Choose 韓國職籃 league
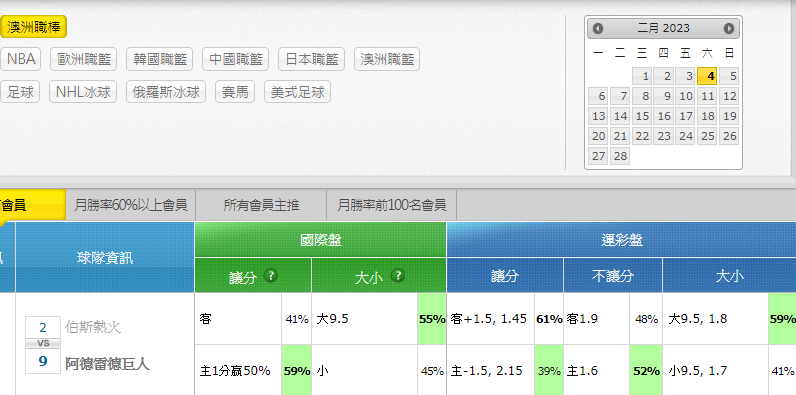The image size is (796, 395). 160,59
